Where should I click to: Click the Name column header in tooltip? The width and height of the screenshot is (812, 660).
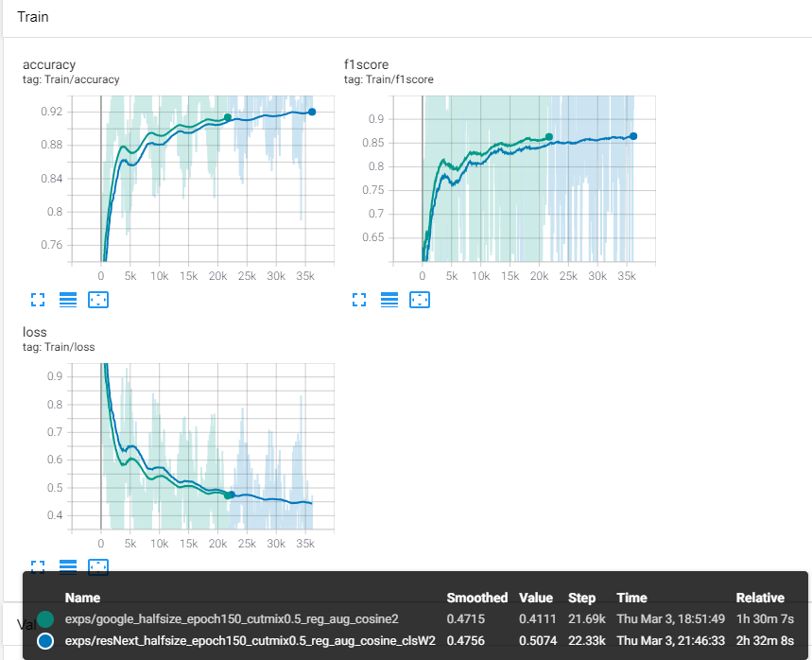(x=82, y=598)
